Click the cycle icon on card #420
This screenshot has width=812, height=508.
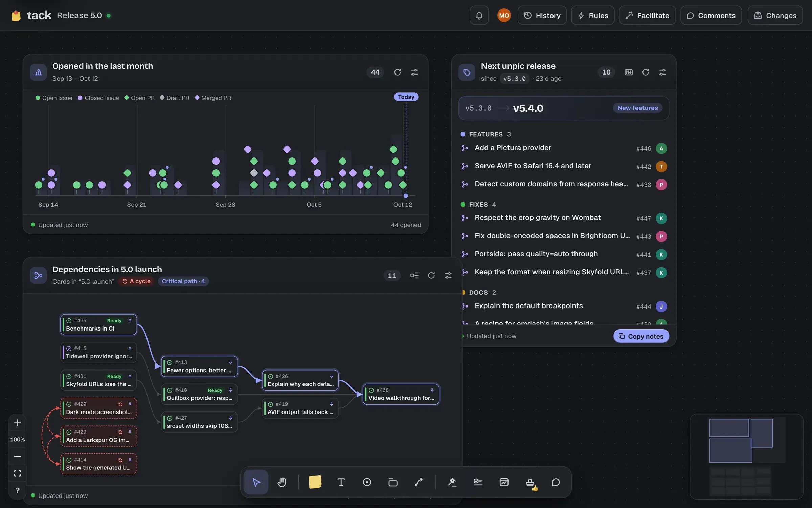click(x=120, y=404)
